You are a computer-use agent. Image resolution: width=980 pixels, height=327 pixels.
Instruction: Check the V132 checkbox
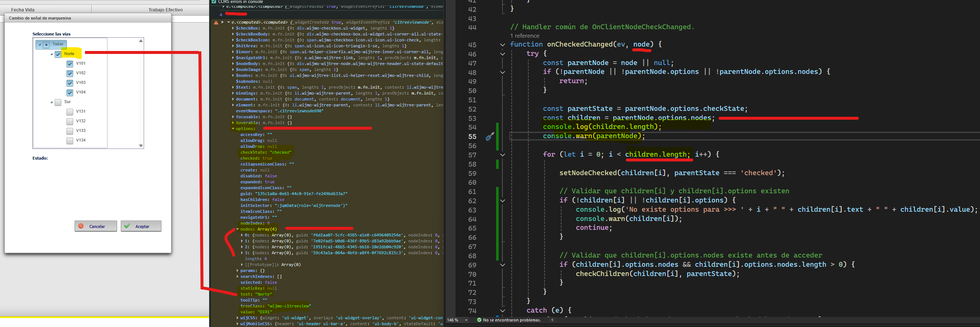[x=69, y=121]
